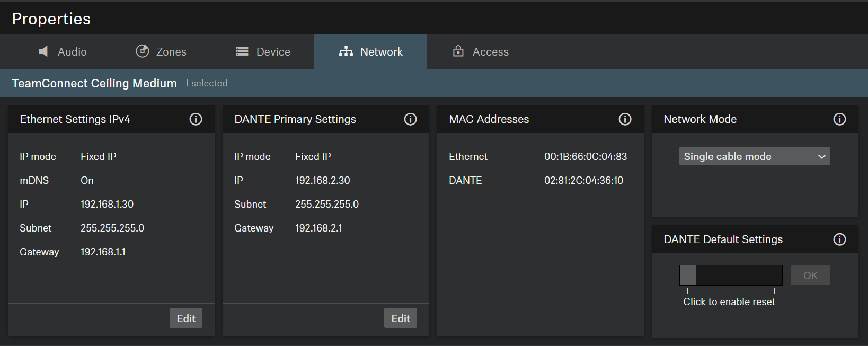This screenshot has height=346, width=868.
Task: Open Ethernet Settings IPv4 info icon
Action: tap(196, 119)
